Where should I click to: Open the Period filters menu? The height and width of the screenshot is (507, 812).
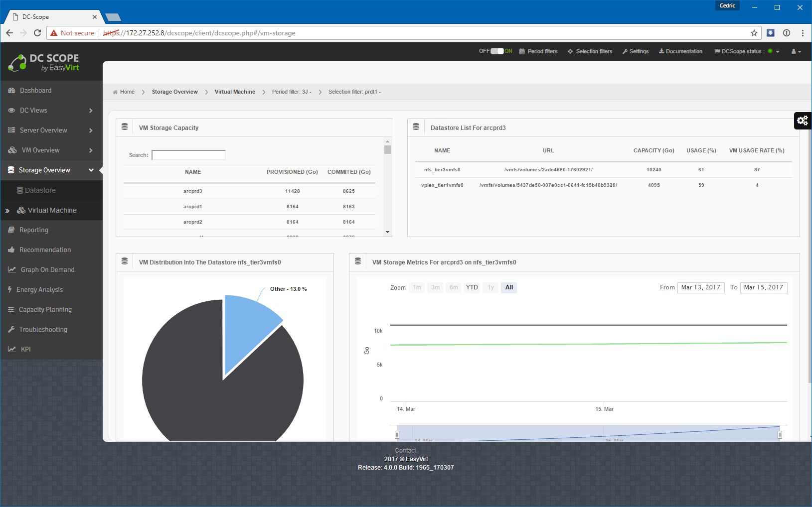click(538, 51)
